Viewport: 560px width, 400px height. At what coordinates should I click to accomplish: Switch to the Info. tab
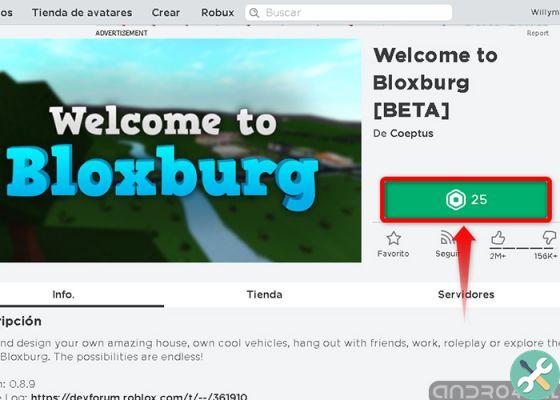click(x=63, y=295)
